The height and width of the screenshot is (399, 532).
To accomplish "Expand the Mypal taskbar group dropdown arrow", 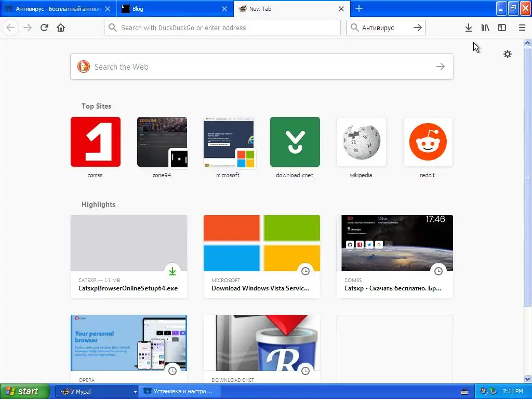I will point(135,392).
